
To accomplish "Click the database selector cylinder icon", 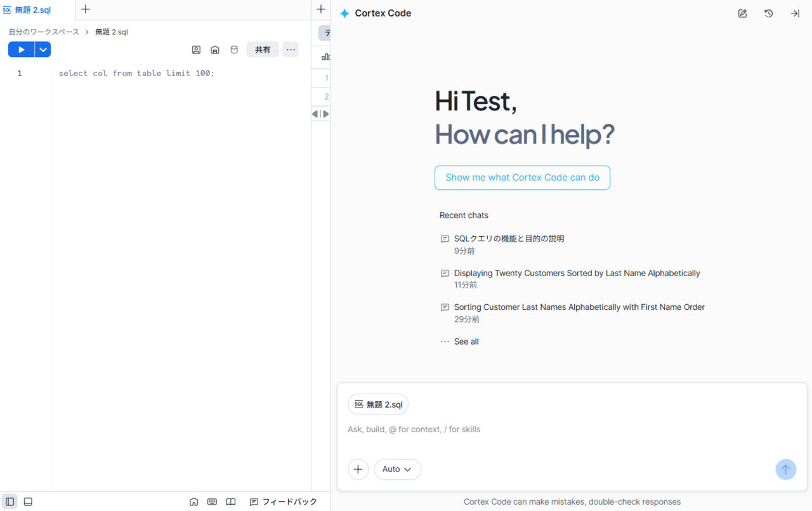I will (x=234, y=50).
